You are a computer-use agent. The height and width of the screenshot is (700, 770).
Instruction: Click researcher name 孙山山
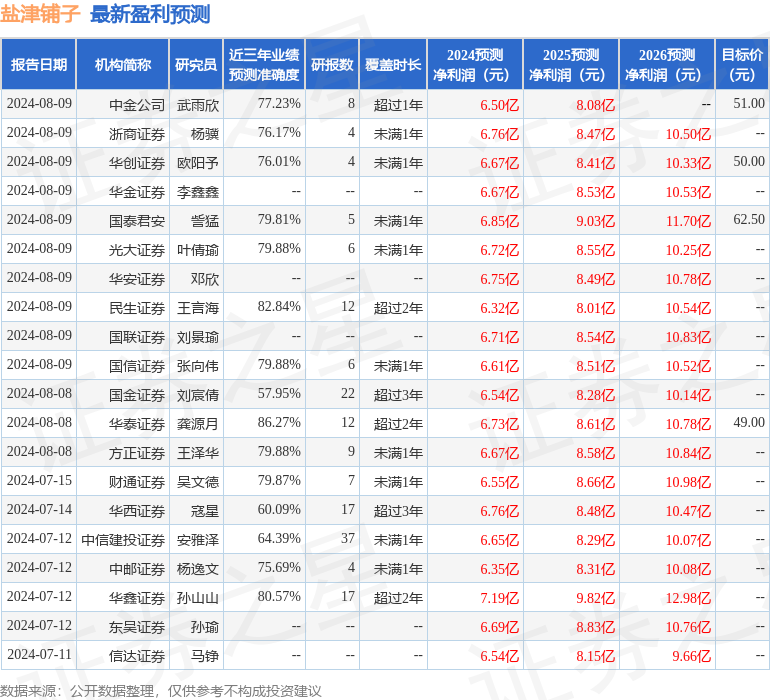198,597
